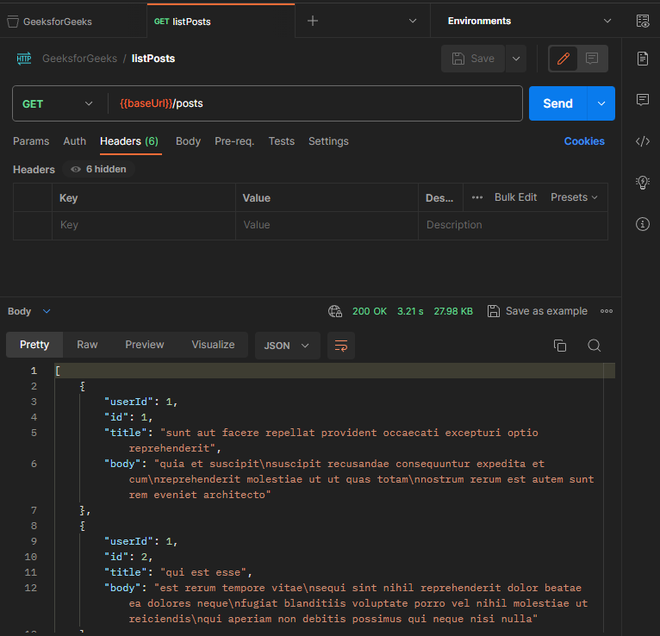Open the Documentation icon in right sidebar
Screen dimensions: 660x636
[x=642, y=59]
